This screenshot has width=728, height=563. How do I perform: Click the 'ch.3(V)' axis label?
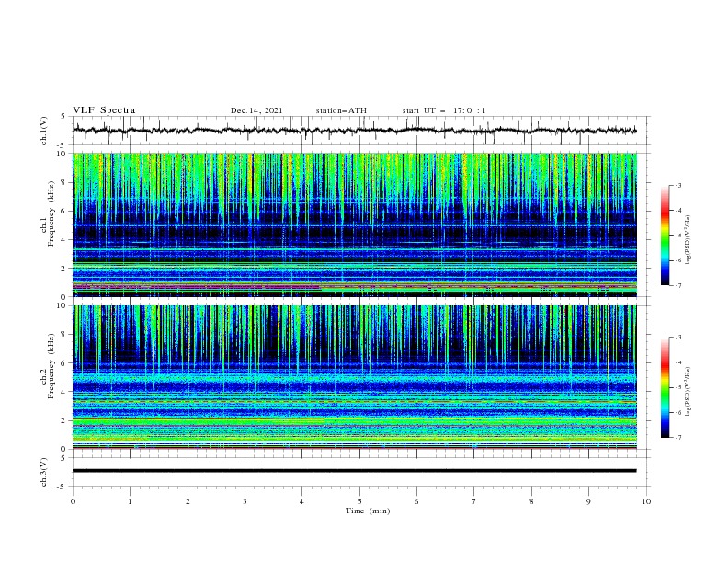tap(44, 472)
